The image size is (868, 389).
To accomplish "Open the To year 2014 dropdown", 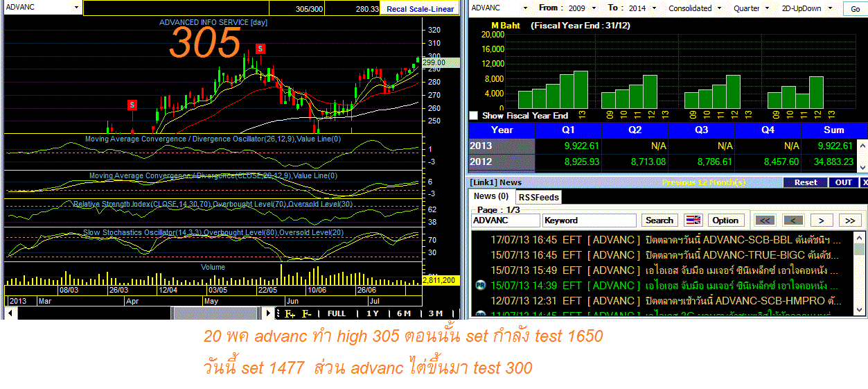I will (654, 8).
